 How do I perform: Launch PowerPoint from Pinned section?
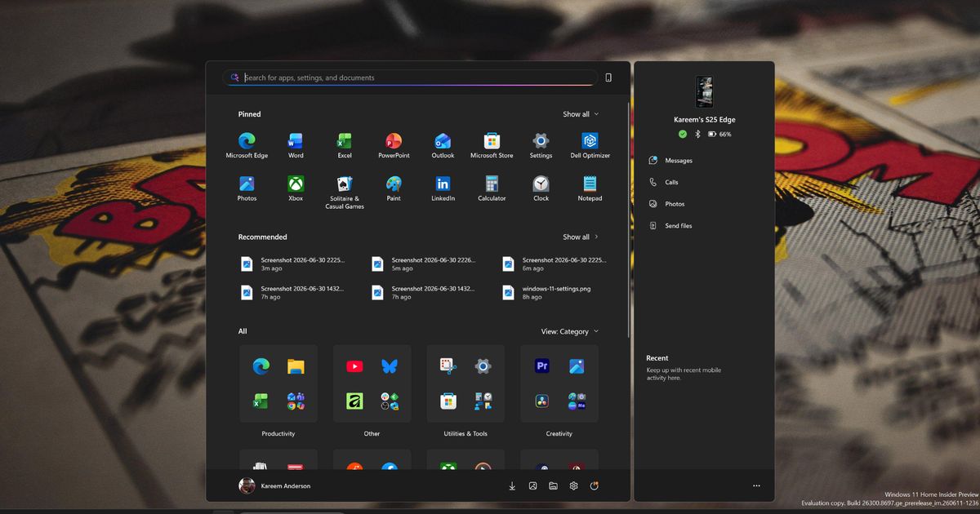click(x=394, y=145)
